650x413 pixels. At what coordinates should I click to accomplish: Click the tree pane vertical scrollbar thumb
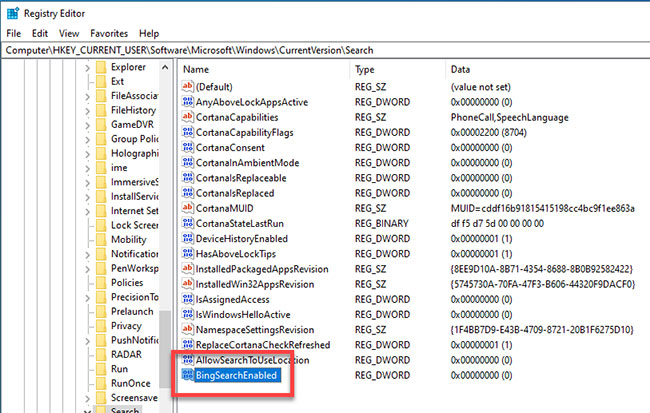[x=165, y=348]
